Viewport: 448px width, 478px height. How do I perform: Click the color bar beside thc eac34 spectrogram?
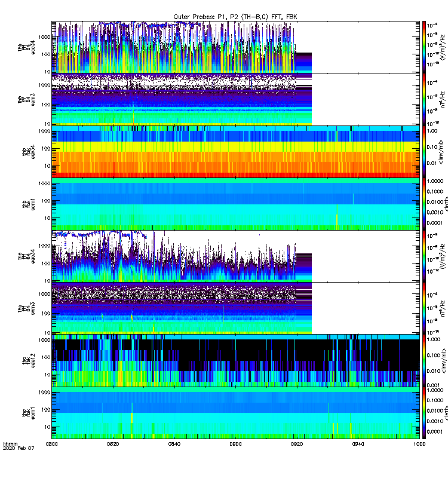[x=424, y=256]
